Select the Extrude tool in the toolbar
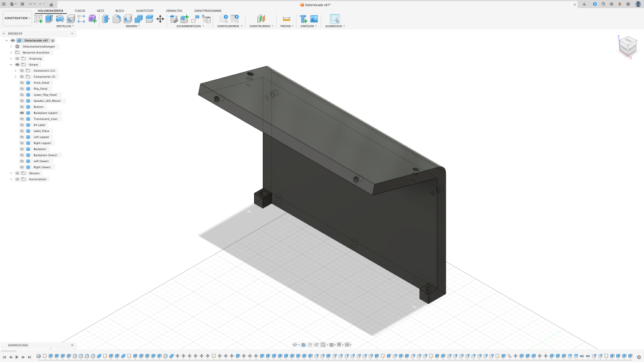Viewport: 644px width, 362px height. tap(49, 19)
